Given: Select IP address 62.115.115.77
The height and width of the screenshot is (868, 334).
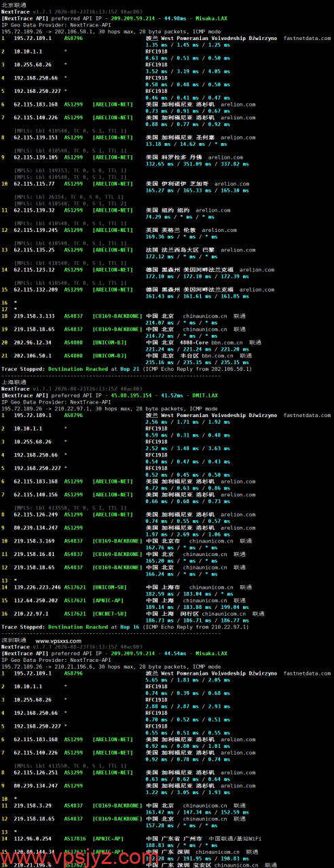Looking at the screenshot, I should (x=33, y=184).
